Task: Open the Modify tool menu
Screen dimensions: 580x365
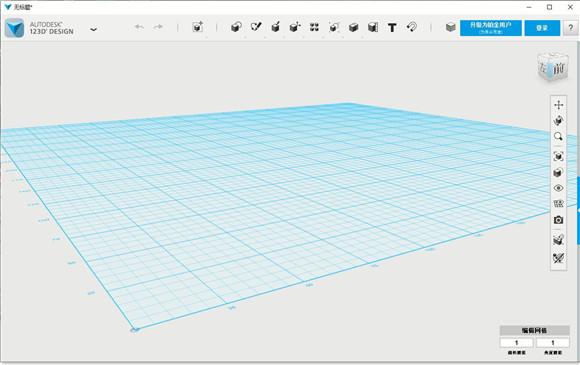Action: pyautogui.click(x=295, y=27)
